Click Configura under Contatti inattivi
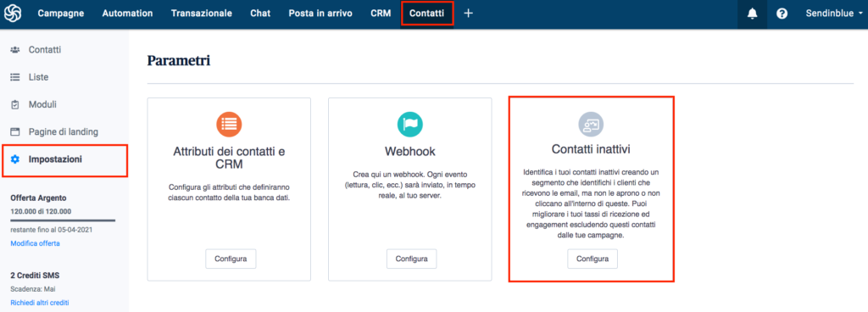 (593, 259)
